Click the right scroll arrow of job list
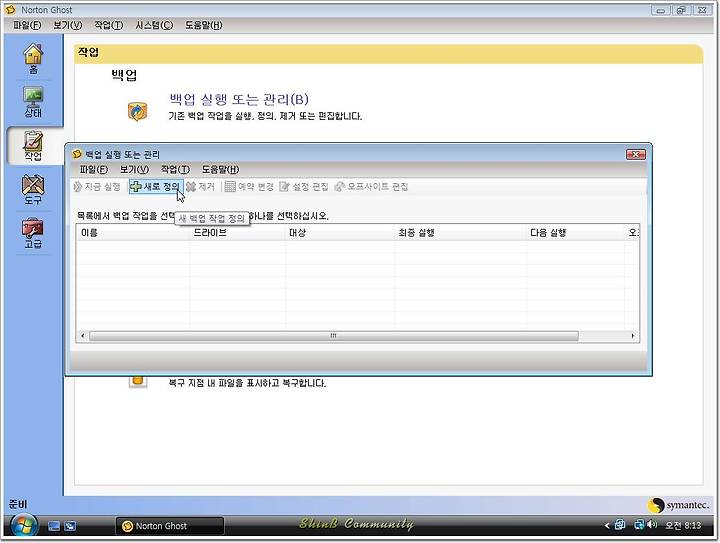The image size is (720, 543). pyautogui.click(x=633, y=336)
